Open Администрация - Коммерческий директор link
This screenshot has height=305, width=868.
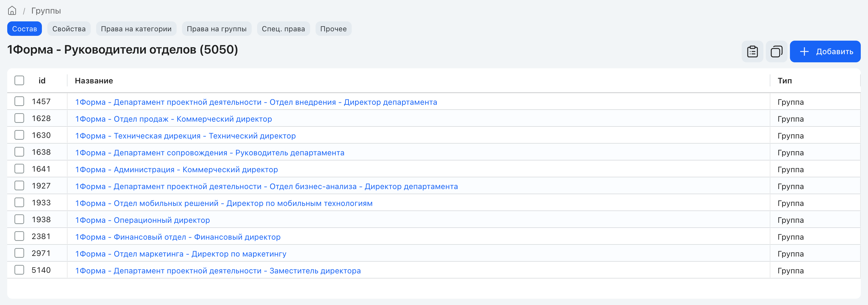click(x=176, y=169)
